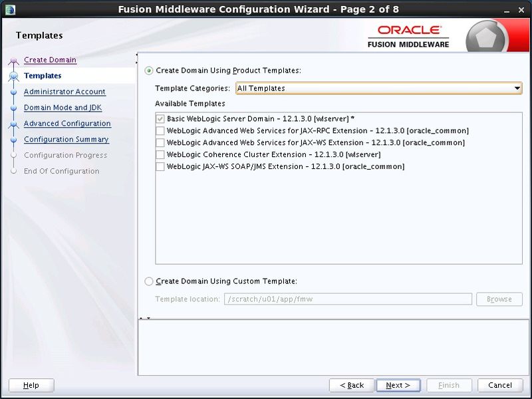This screenshot has height=399, width=532.
Task: Open the Create Domain step link
Action: [x=51, y=60]
